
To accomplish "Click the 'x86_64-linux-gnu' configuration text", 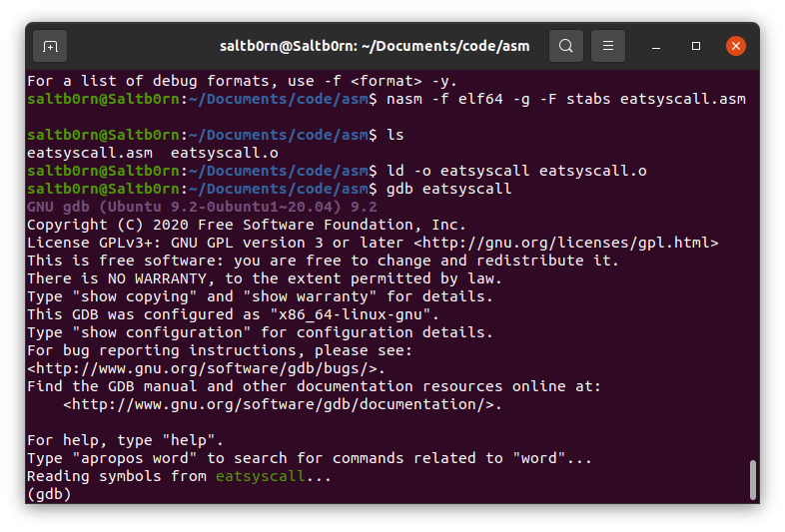I will [354, 314].
